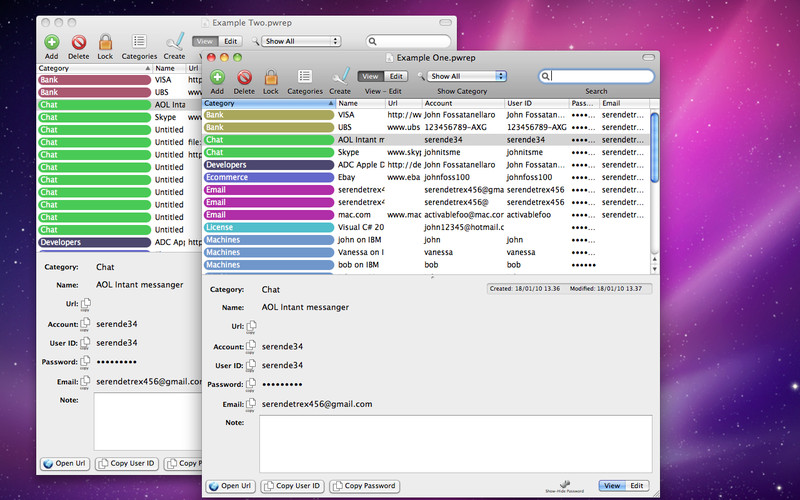Copy Password icon in Example One detail pane
800x500 pixels.
point(251,385)
